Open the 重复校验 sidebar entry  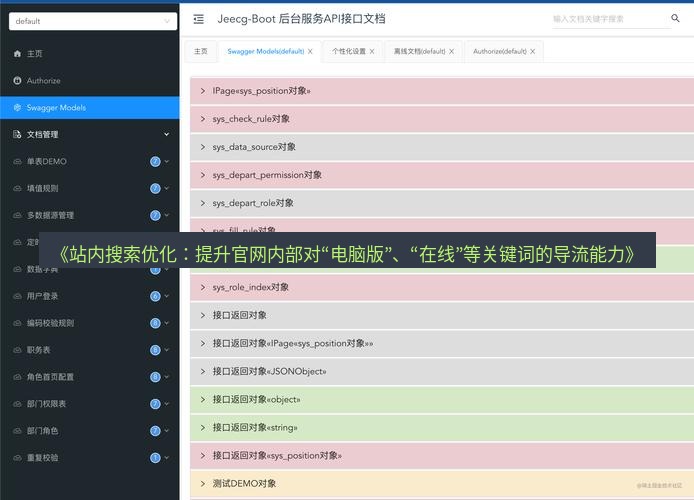tap(90, 458)
